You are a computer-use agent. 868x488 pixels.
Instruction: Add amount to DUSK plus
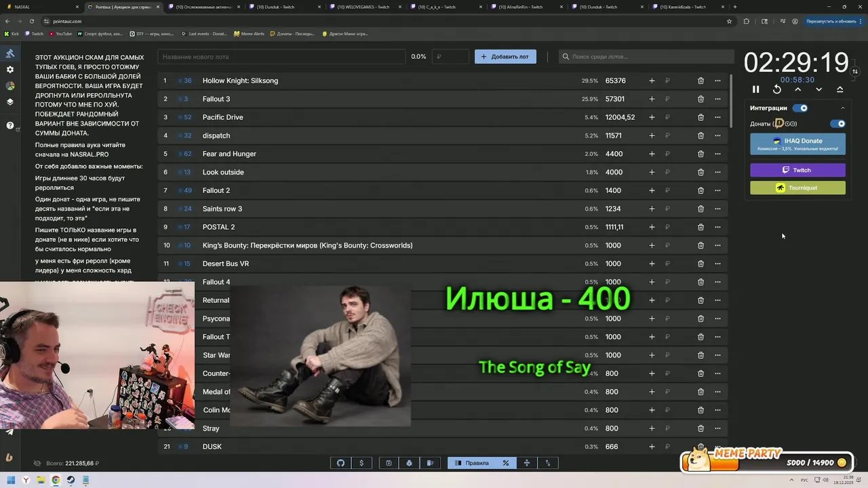[652, 447]
